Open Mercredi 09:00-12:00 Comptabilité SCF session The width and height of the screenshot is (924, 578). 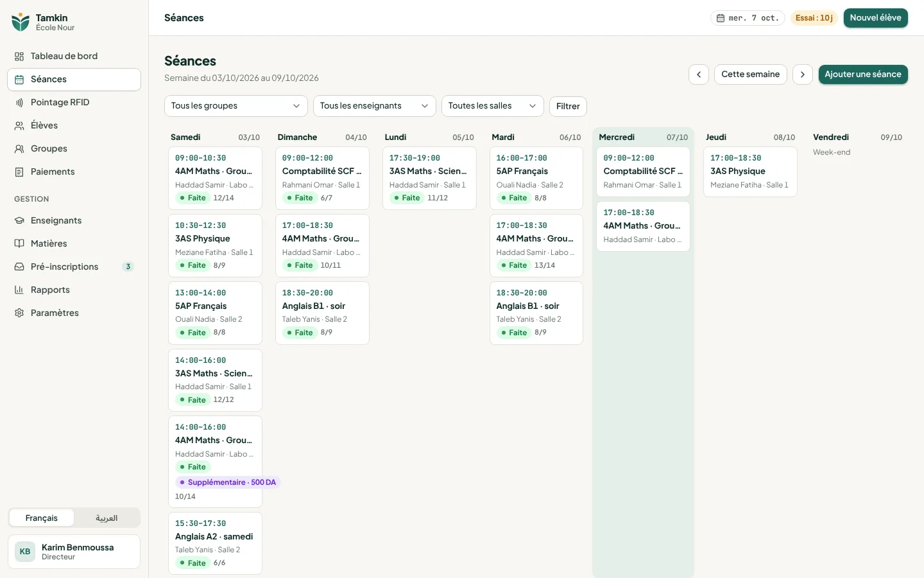[x=644, y=171]
